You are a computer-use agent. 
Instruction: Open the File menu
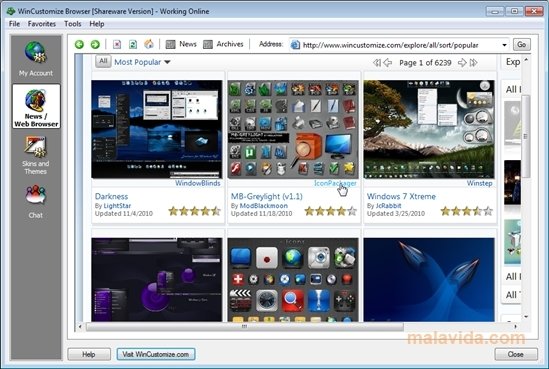coord(14,24)
